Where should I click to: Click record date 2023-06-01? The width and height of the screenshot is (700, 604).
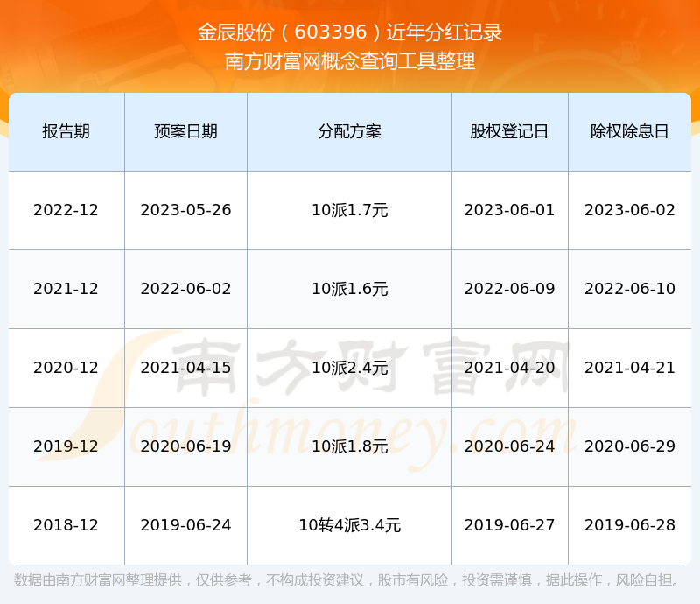(509, 210)
